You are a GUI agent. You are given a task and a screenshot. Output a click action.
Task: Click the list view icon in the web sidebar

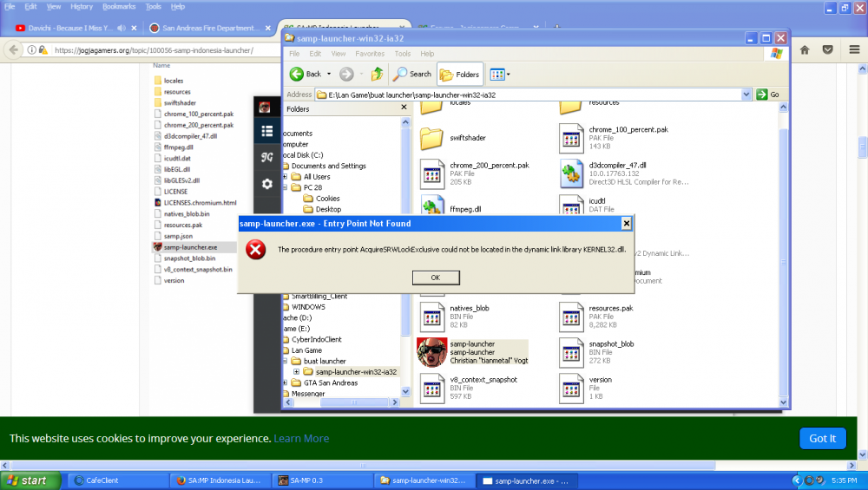266,131
